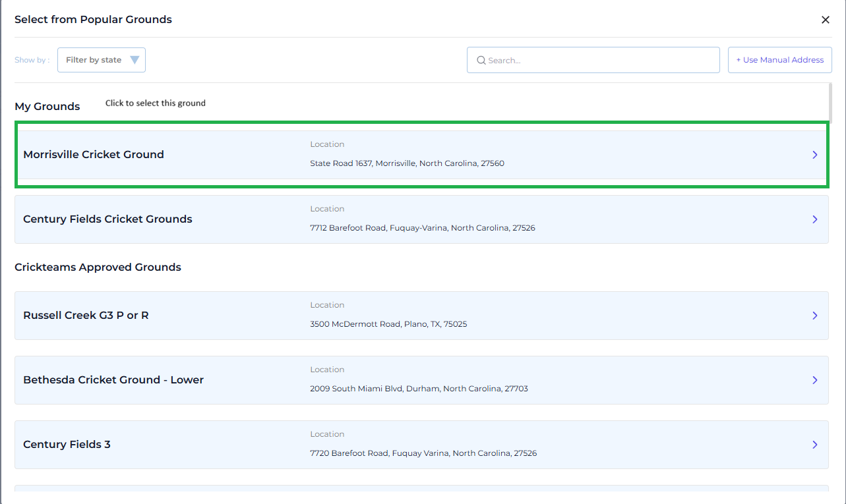Viewport: 846px width, 504px height.
Task: Click chevron arrow on Century Fields 3 row
Action: [x=815, y=445]
